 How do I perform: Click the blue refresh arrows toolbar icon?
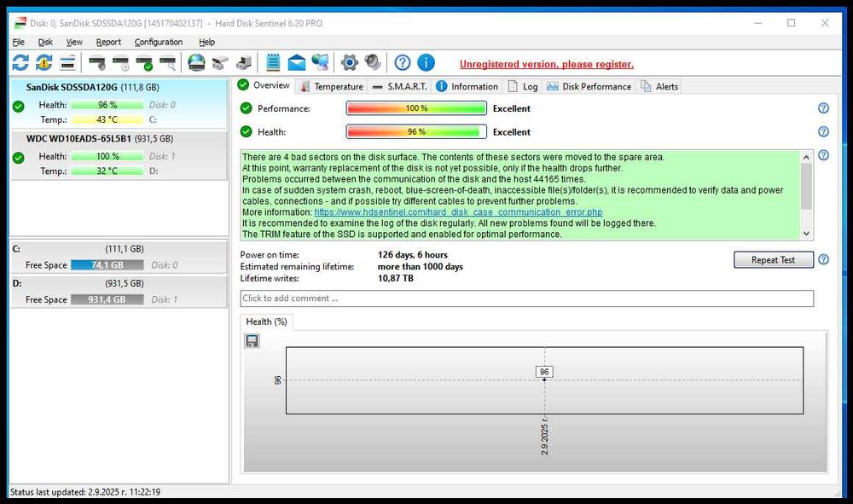tap(20, 63)
